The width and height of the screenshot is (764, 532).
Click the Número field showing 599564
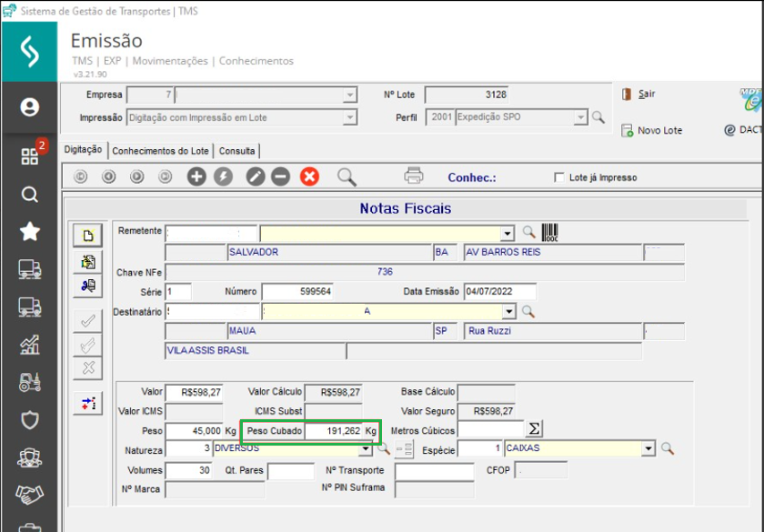click(x=297, y=292)
